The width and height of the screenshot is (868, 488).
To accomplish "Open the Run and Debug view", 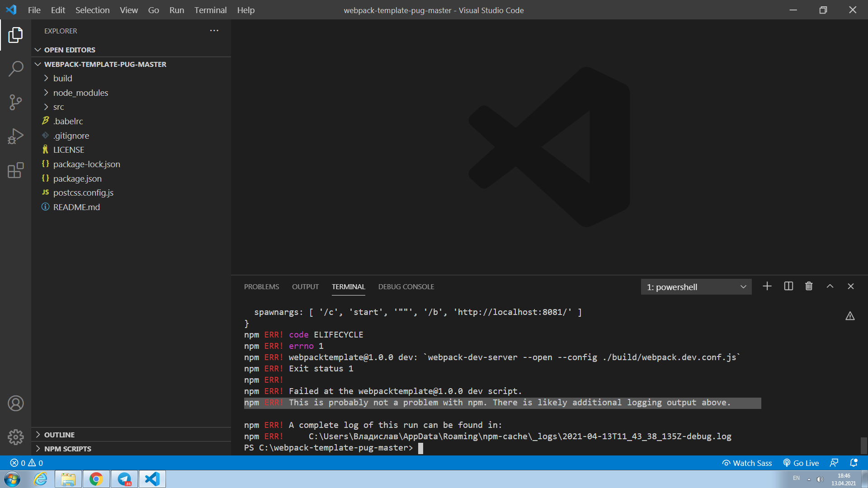I will (15, 136).
